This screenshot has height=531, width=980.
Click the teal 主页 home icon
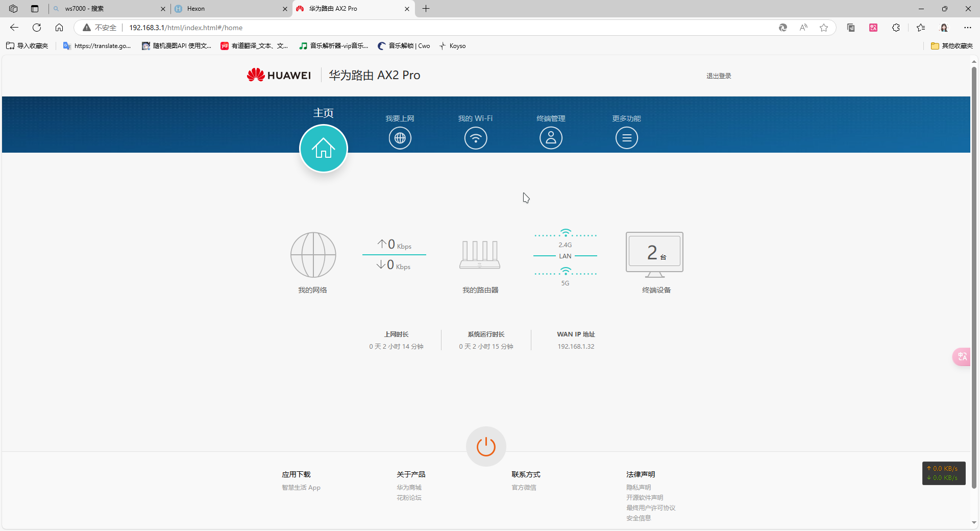click(323, 149)
